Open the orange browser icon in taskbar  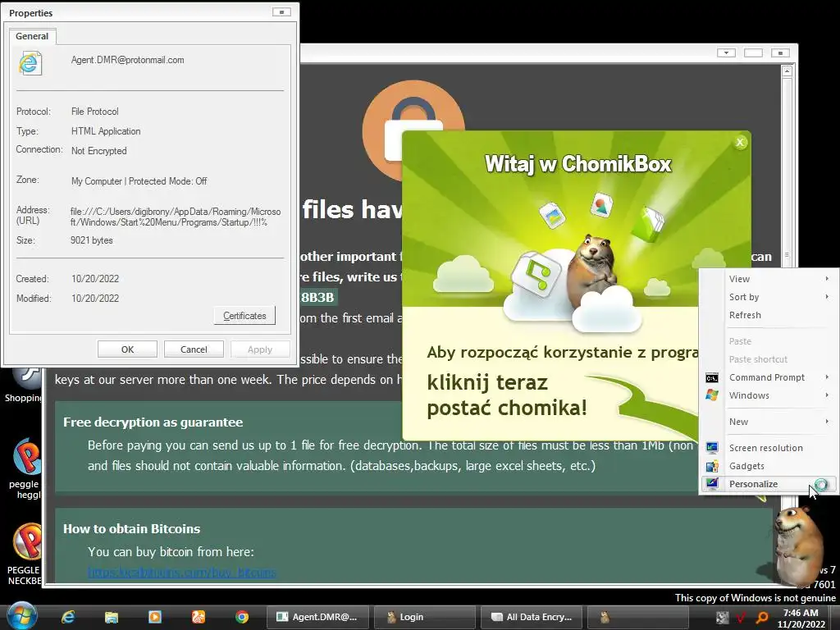[199, 617]
